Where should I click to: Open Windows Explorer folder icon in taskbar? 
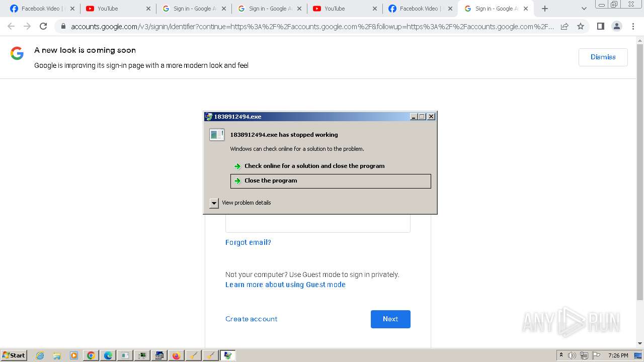[57, 355]
